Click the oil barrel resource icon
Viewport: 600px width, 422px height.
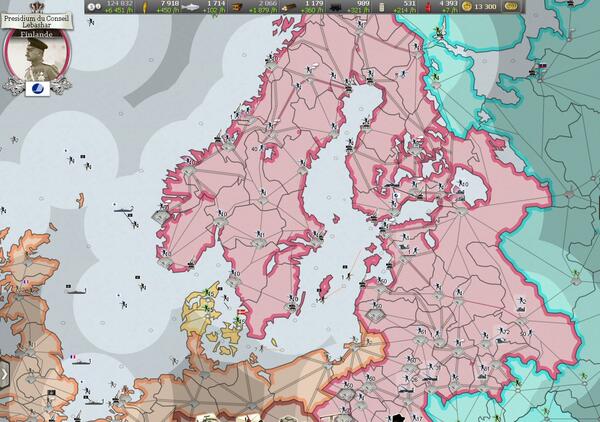381,7
